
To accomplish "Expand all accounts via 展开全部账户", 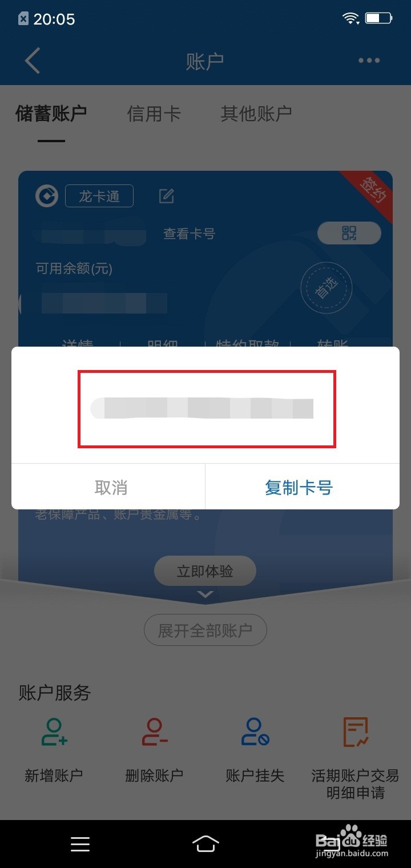I will click(205, 630).
